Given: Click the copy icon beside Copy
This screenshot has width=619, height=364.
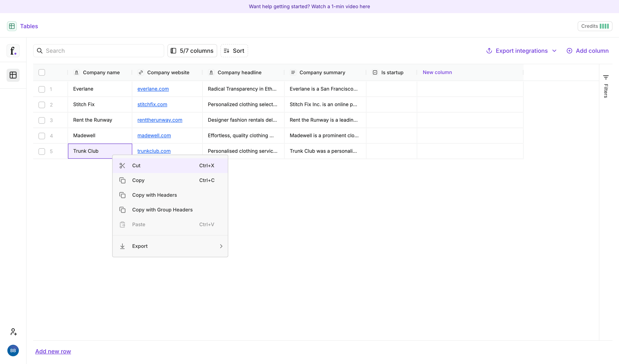Looking at the screenshot, I should [x=122, y=180].
